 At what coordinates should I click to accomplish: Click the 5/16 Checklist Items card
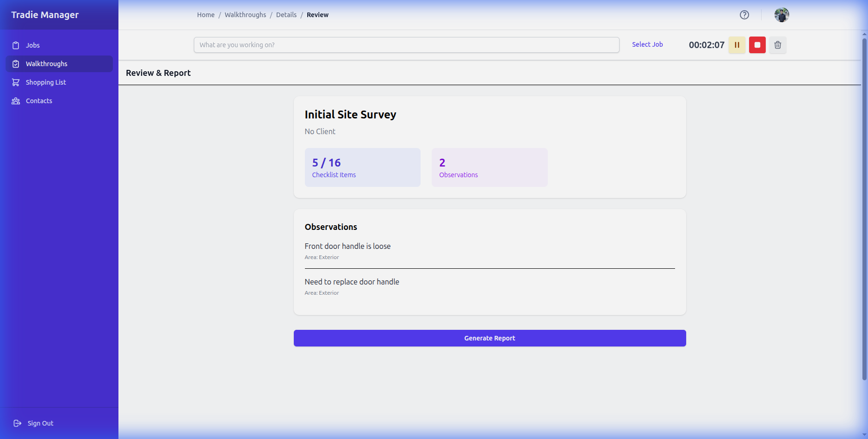362,167
